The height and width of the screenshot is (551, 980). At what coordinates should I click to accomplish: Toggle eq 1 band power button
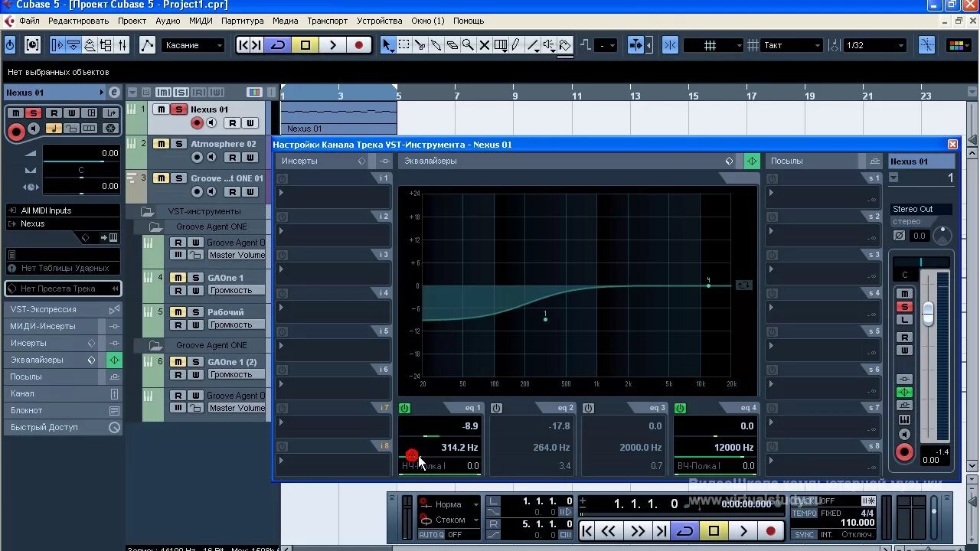(404, 409)
